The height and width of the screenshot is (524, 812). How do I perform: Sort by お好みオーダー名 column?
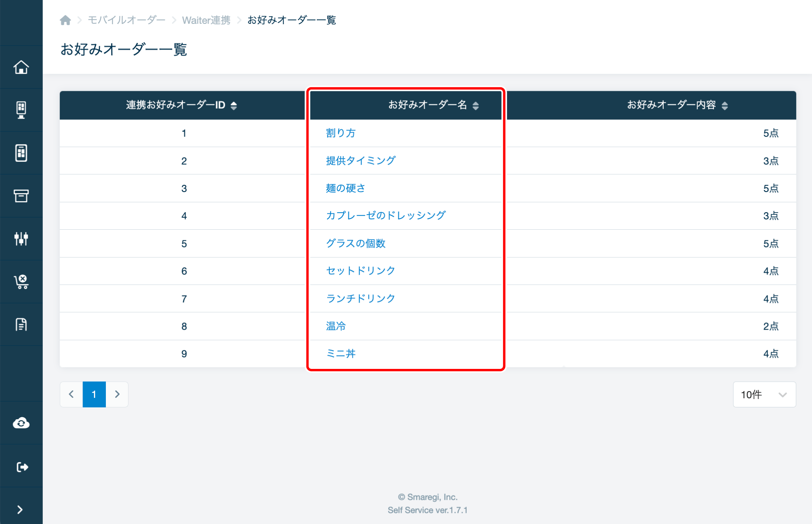pos(475,105)
